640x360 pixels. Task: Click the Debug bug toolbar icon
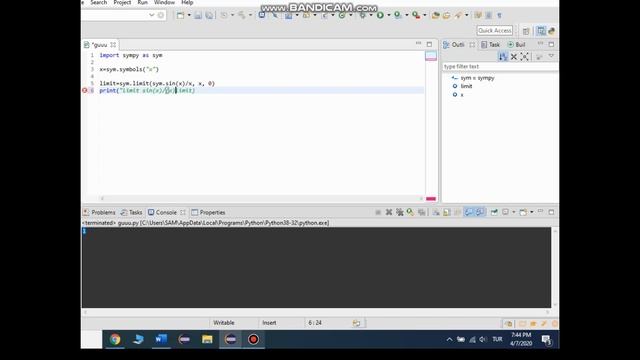click(x=362, y=15)
